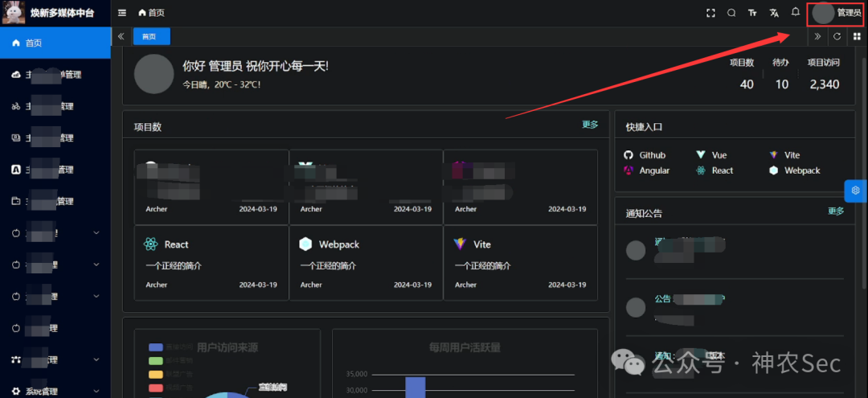Image resolution: width=868 pixels, height=398 pixels.
Task: Click the React icon in 快捷入口
Action: point(701,170)
